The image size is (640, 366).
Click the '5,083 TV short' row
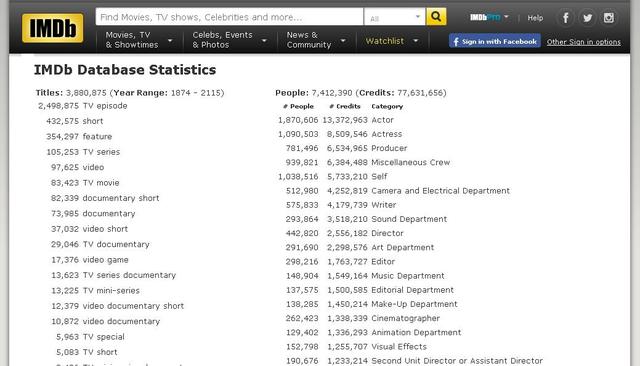tap(87, 352)
